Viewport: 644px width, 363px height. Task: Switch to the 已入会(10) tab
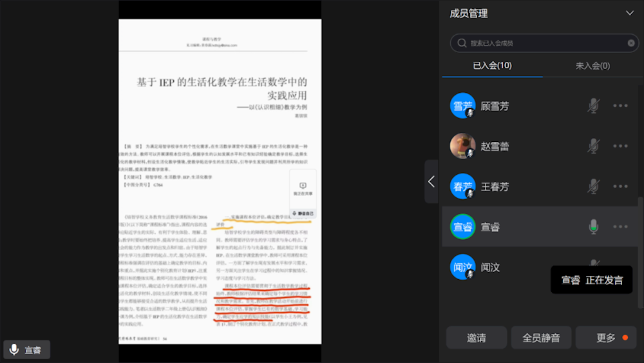coord(492,66)
